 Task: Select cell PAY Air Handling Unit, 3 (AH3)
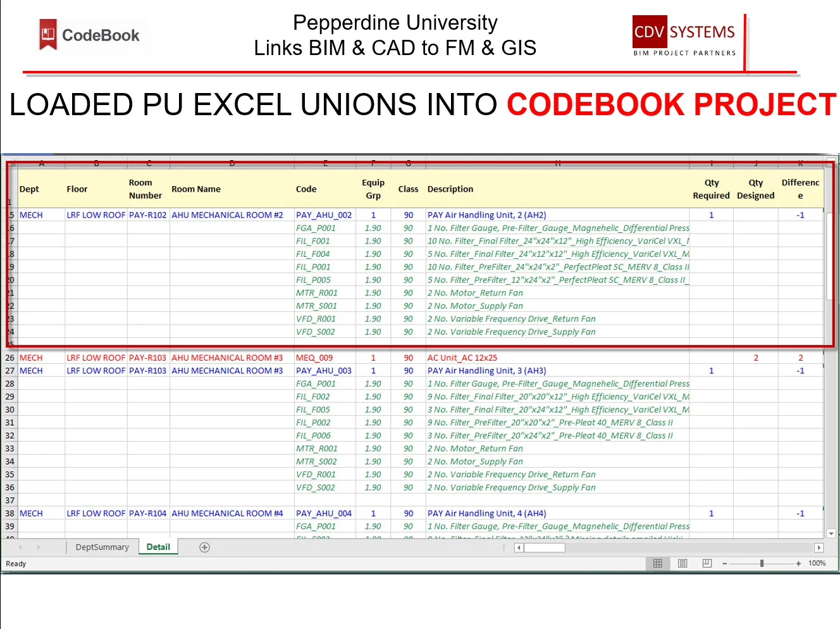tap(558, 371)
